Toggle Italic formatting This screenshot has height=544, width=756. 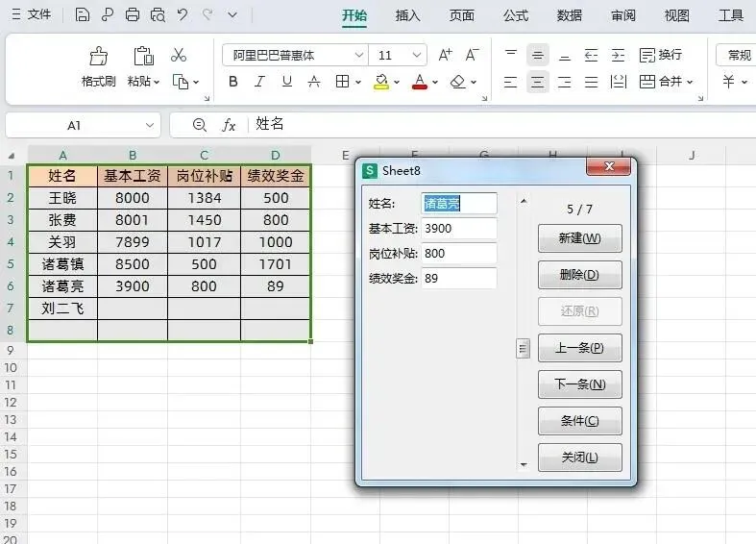(x=260, y=82)
